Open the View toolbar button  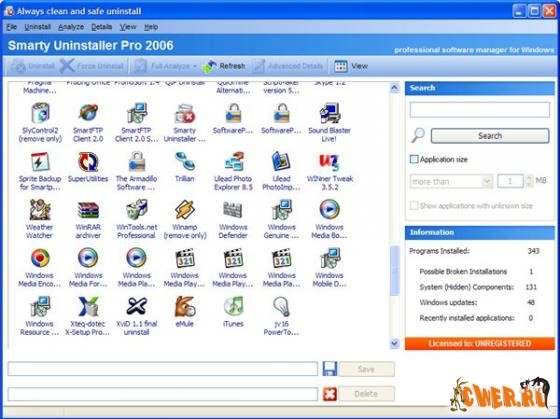click(351, 66)
